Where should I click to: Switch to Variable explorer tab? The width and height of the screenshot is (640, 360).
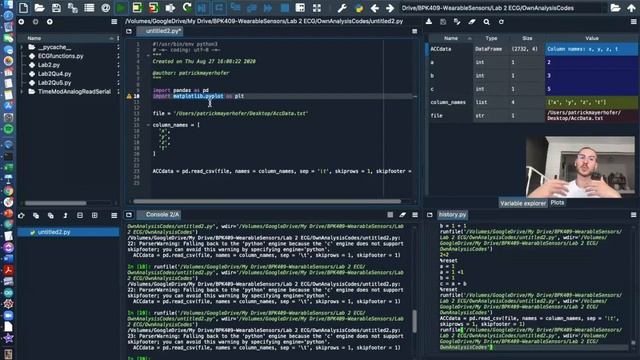pos(523,203)
